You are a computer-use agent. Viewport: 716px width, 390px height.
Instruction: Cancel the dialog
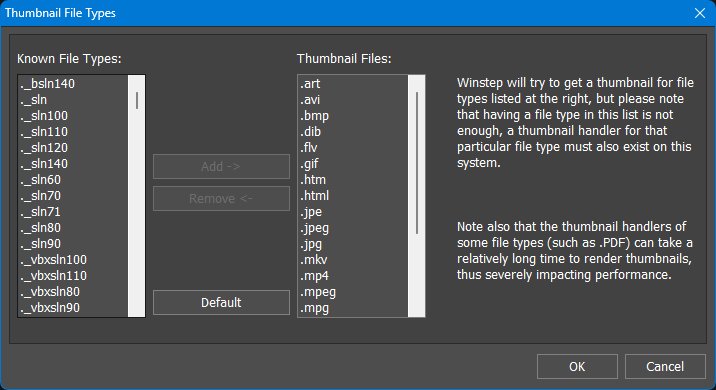665,366
